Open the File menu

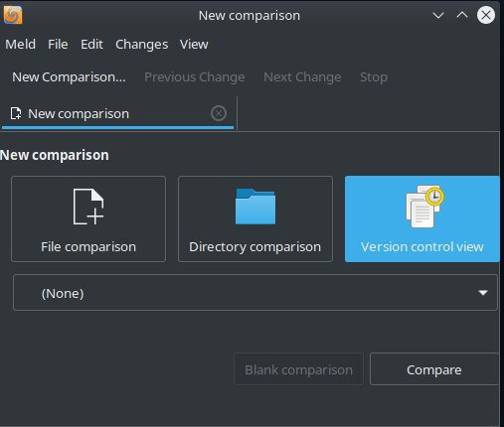(58, 44)
